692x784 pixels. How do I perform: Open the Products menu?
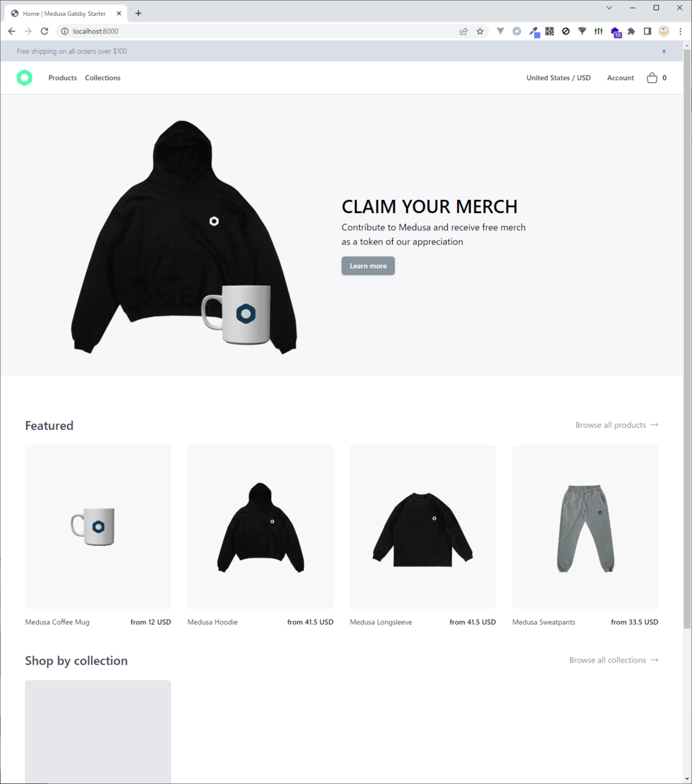(62, 78)
